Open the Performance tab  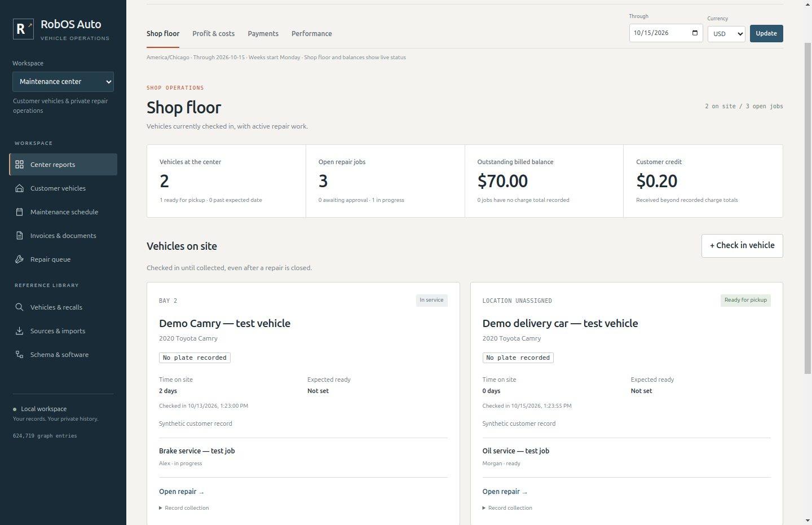pos(312,34)
